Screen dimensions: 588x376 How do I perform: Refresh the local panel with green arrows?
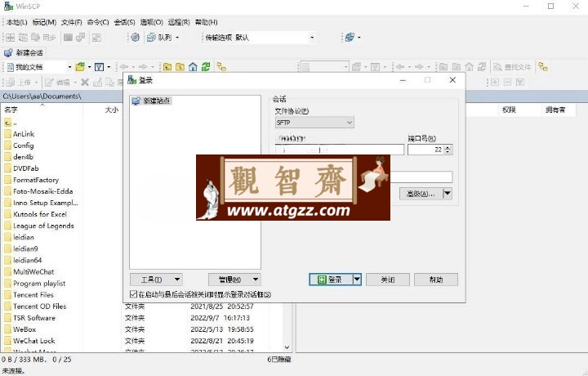tap(206, 67)
